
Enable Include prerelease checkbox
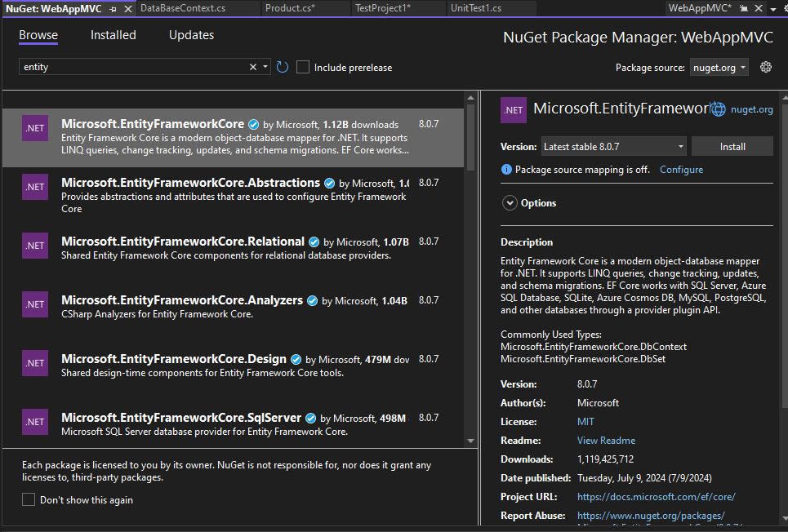click(303, 68)
